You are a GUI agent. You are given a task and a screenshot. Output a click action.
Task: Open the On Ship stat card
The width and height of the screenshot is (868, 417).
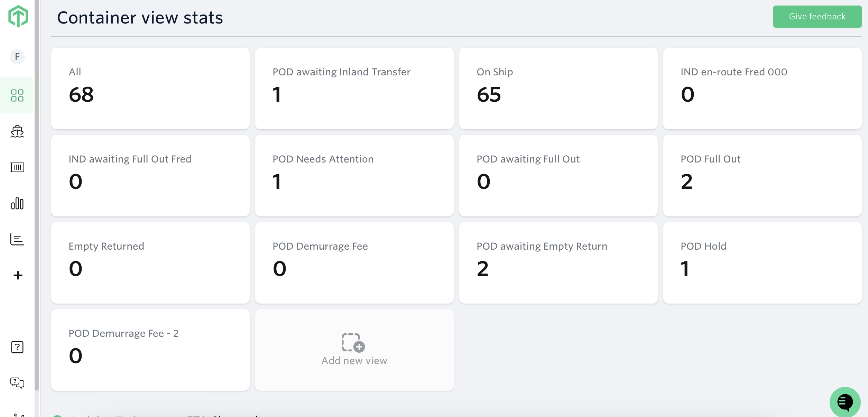click(x=558, y=89)
